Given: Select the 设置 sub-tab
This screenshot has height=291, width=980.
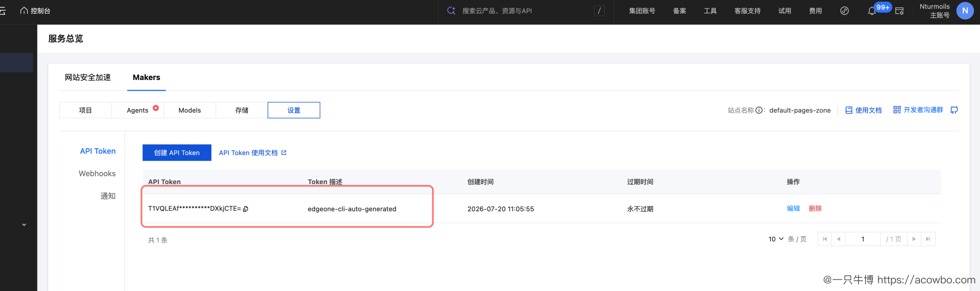Looking at the screenshot, I should pos(294,110).
